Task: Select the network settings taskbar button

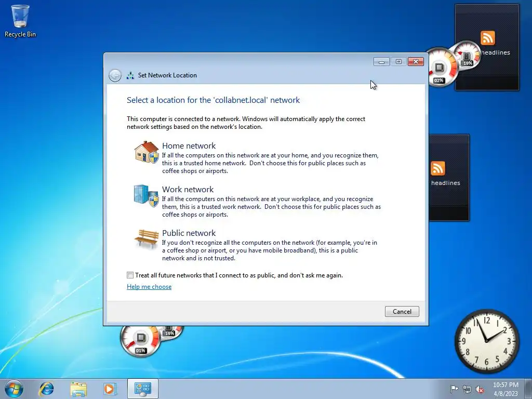Action: pyautogui.click(x=143, y=389)
